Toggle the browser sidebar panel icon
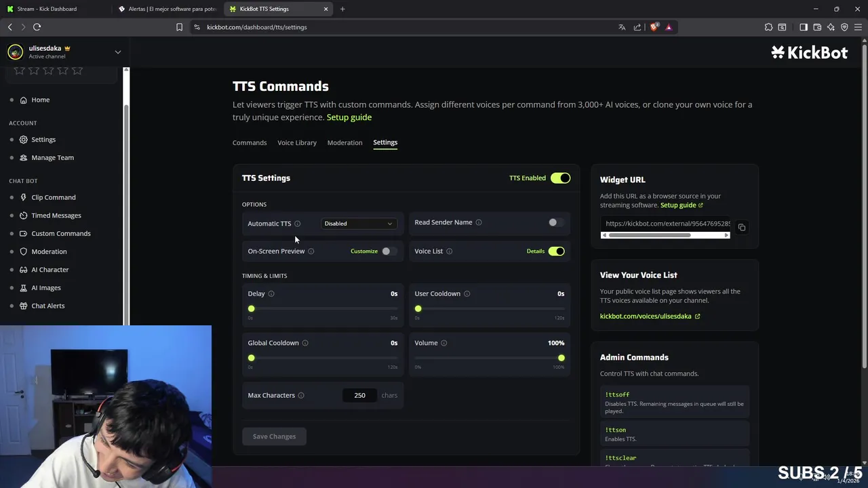The image size is (868, 488). coord(804,27)
